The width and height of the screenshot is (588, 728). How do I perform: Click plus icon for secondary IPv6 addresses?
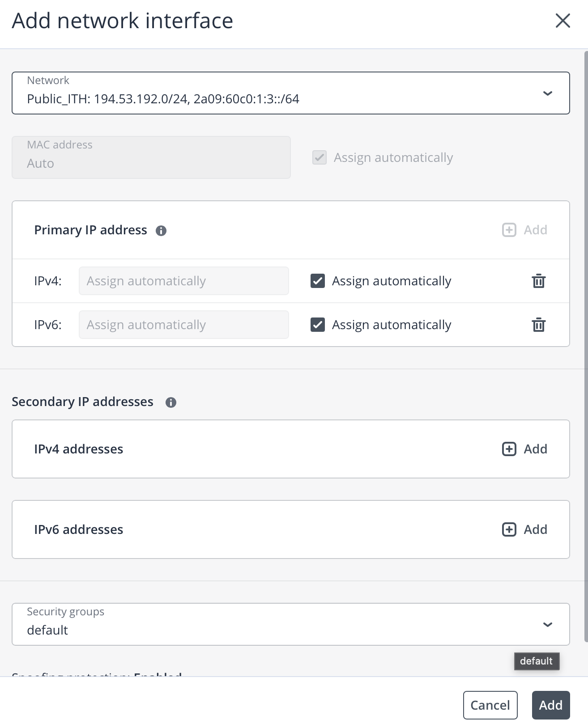[509, 529]
